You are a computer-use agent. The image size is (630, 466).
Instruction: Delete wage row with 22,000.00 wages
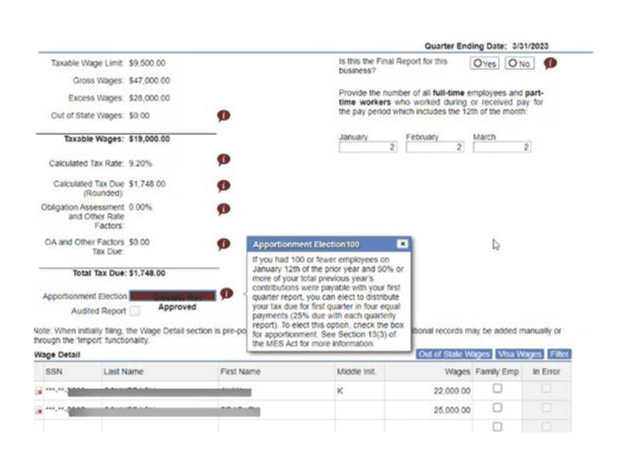click(39, 392)
